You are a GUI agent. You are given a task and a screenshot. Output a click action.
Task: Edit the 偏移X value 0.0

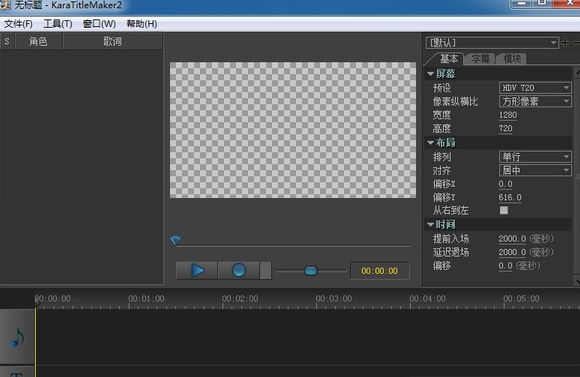[505, 184]
